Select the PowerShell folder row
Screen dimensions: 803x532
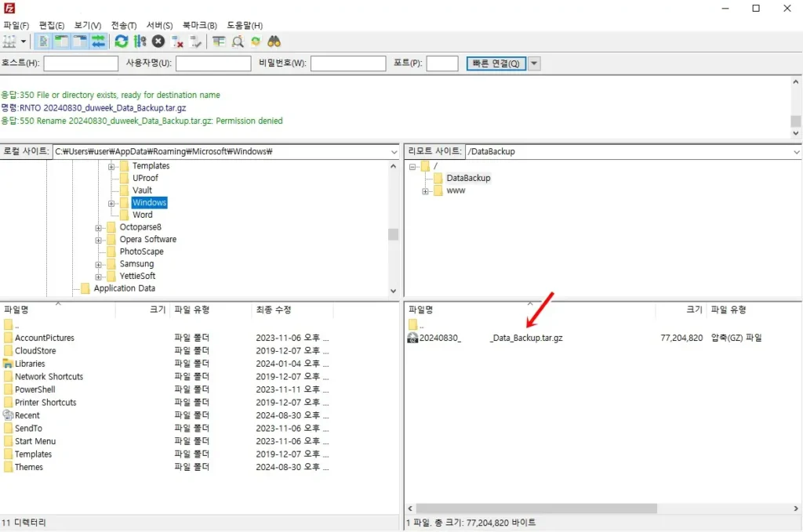(167, 389)
